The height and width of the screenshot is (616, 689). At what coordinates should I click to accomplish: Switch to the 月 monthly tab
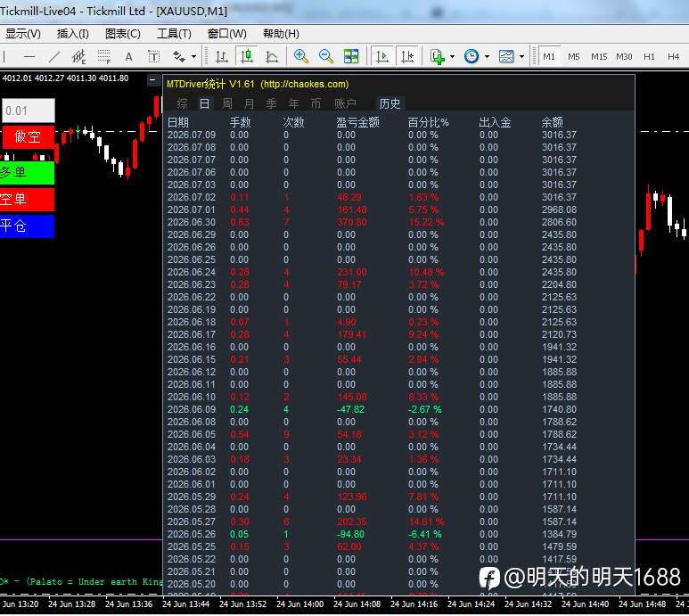pyautogui.click(x=250, y=103)
